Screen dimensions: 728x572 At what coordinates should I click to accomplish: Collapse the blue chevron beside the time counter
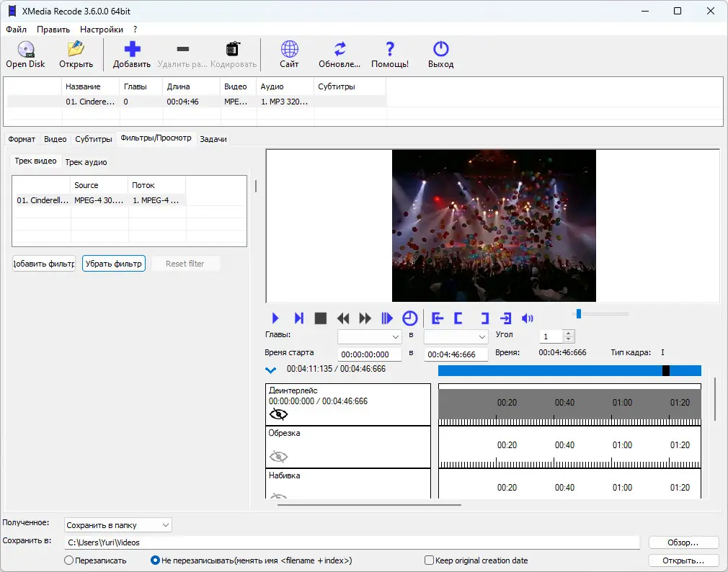pyautogui.click(x=271, y=370)
